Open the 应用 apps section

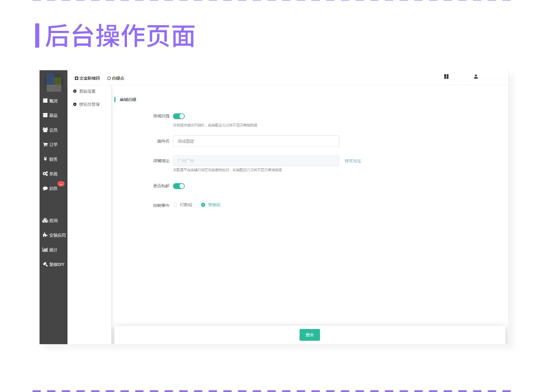(50, 221)
